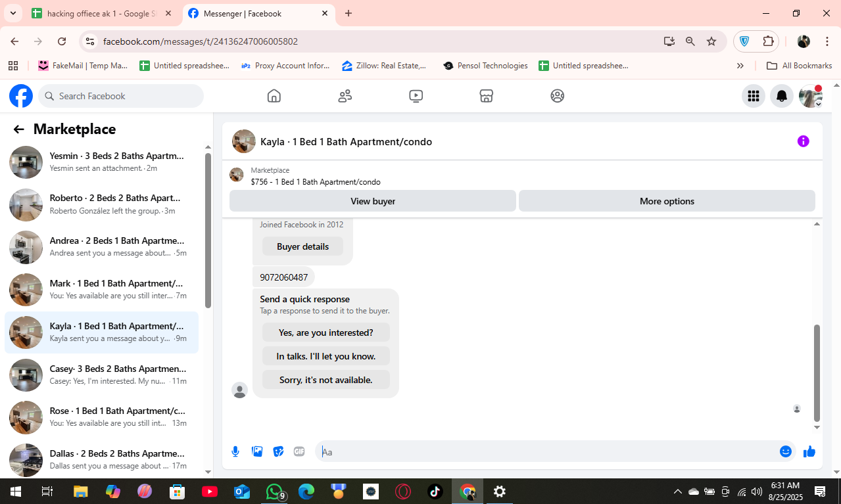Click View buyer button
The height and width of the screenshot is (504, 841).
tap(373, 201)
